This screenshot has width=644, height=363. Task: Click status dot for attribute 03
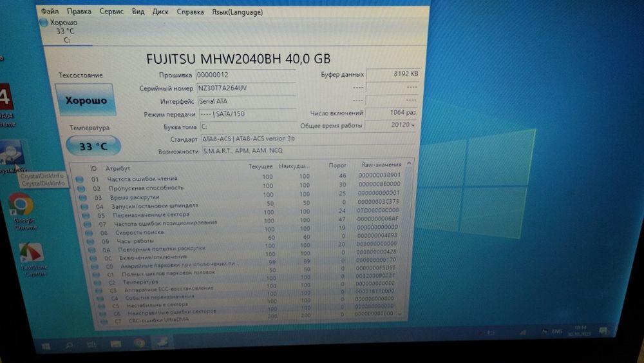(82, 198)
